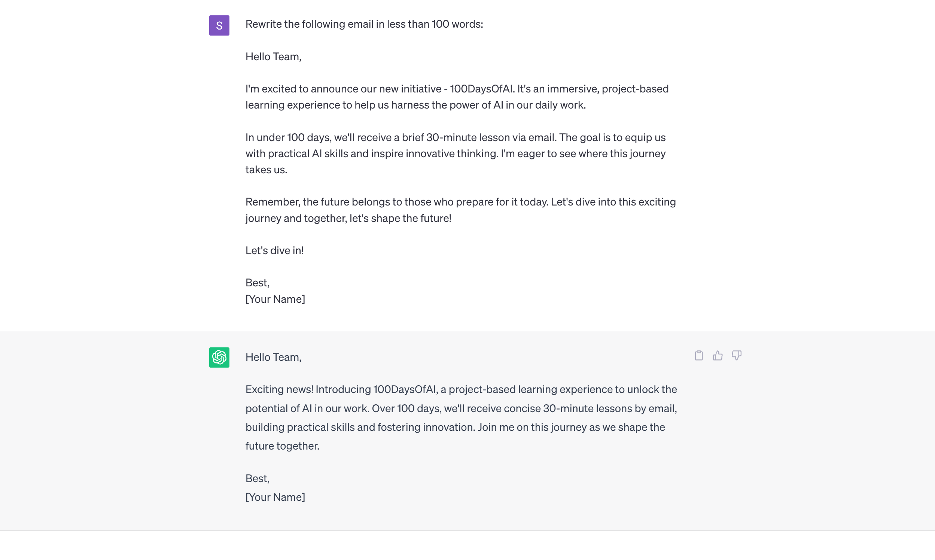The height and width of the screenshot is (560, 935).
Task: Click "100DaysOfAI" in the ChatGPT response
Action: 405,389
